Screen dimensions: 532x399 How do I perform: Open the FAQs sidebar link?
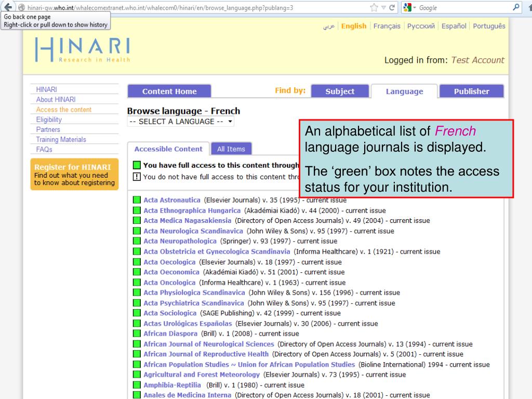click(44, 150)
